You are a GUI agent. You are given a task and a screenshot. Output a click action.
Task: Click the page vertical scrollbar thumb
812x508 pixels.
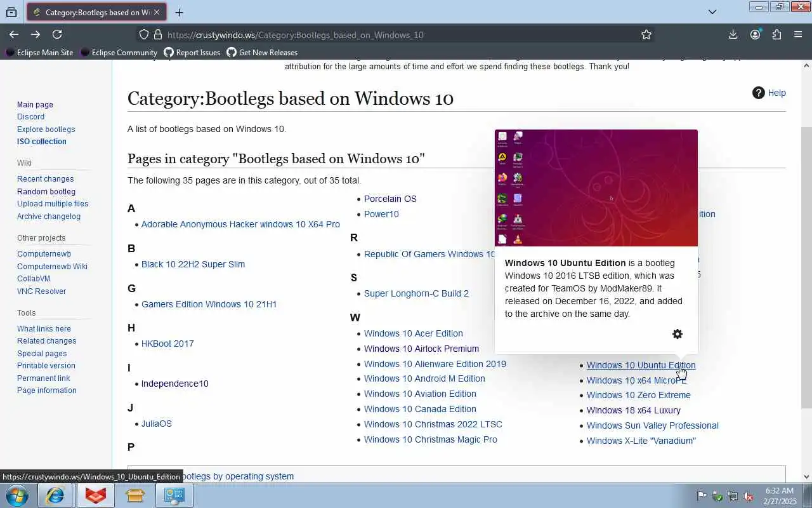click(x=806, y=267)
